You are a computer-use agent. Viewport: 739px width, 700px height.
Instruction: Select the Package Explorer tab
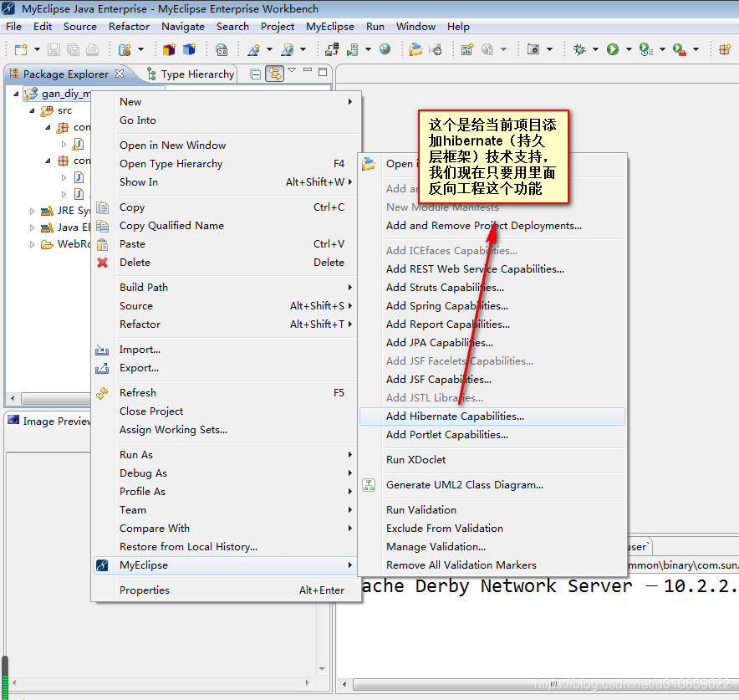[x=66, y=74]
